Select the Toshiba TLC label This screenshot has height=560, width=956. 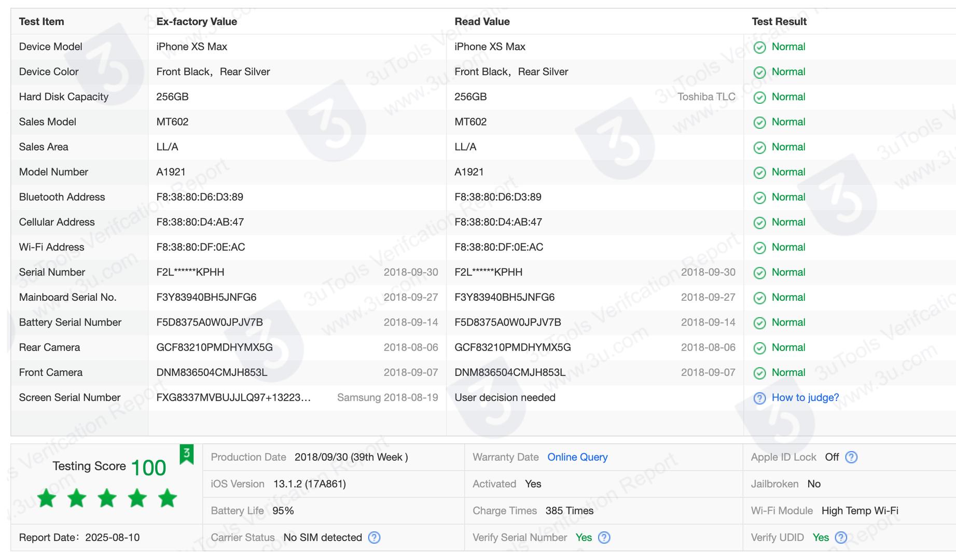(x=706, y=97)
